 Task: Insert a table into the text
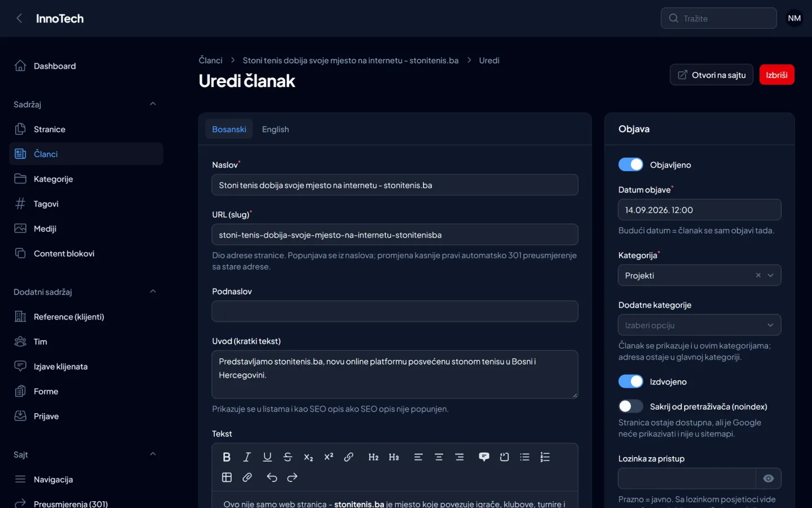click(227, 478)
